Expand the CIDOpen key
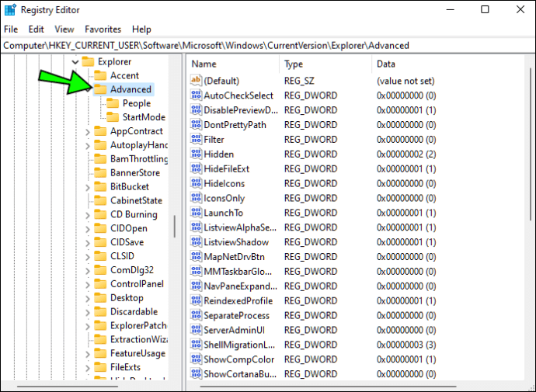The image size is (536, 392). pyautogui.click(x=88, y=229)
